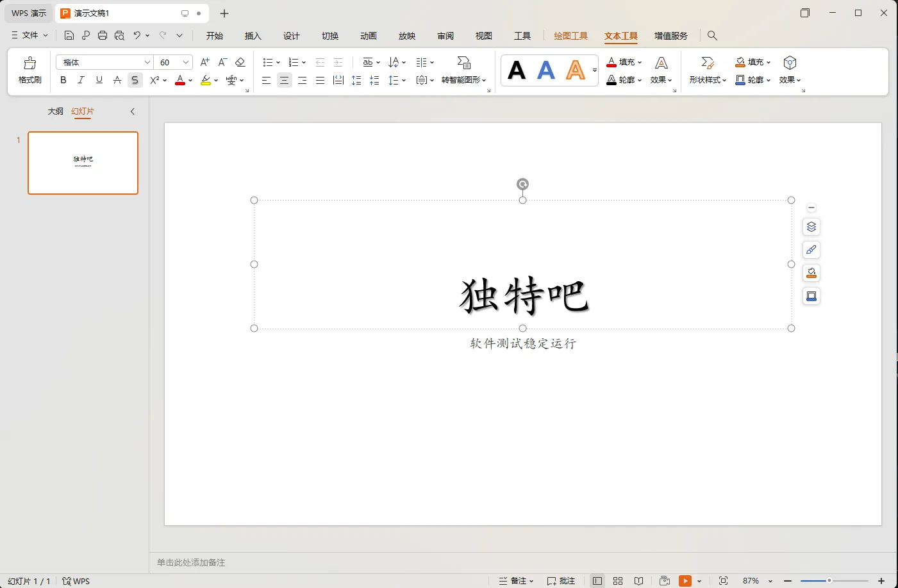
Task: Click the 文字填充 text fill icon
Action: point(620,61)
